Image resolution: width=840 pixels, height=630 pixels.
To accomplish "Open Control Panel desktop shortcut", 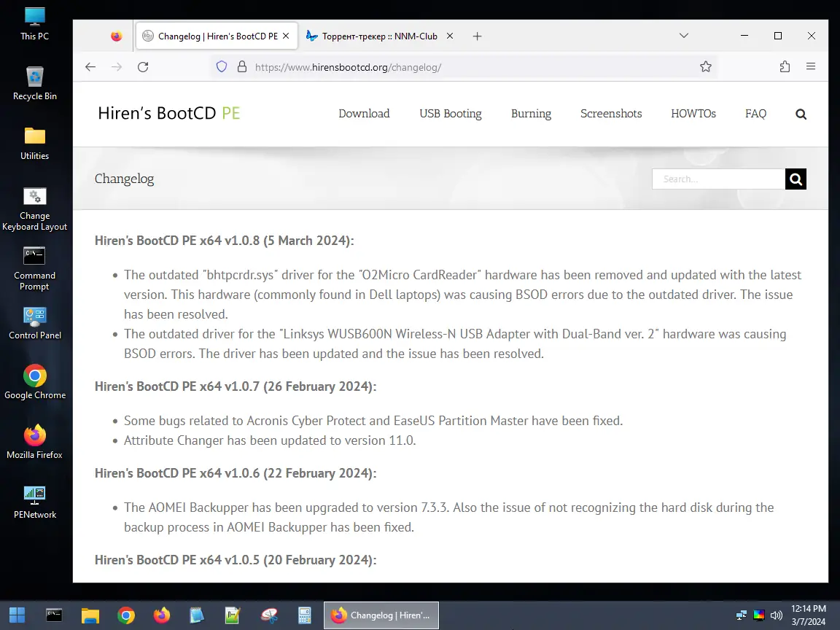I will coord(35,323).
